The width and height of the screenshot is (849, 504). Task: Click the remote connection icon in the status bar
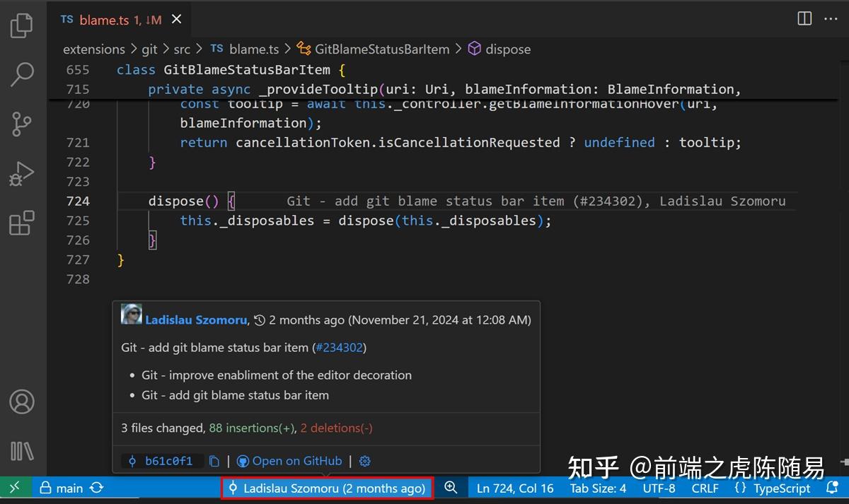(x=14, y=488)
